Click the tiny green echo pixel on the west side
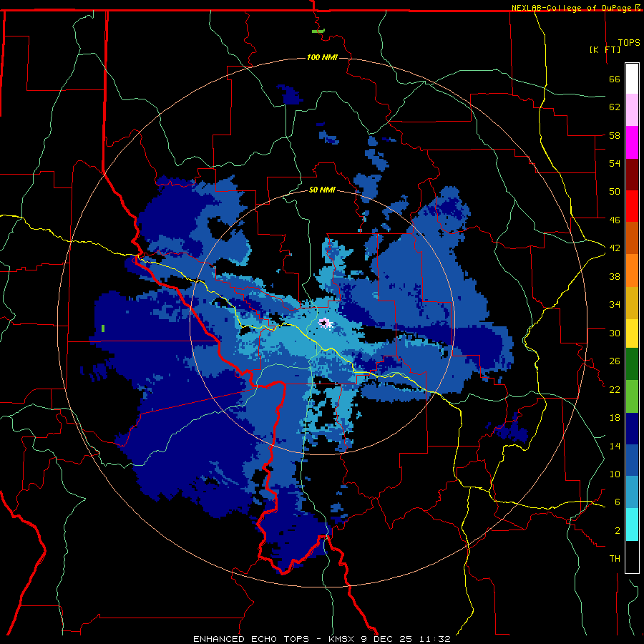 (x=102, y=328)
